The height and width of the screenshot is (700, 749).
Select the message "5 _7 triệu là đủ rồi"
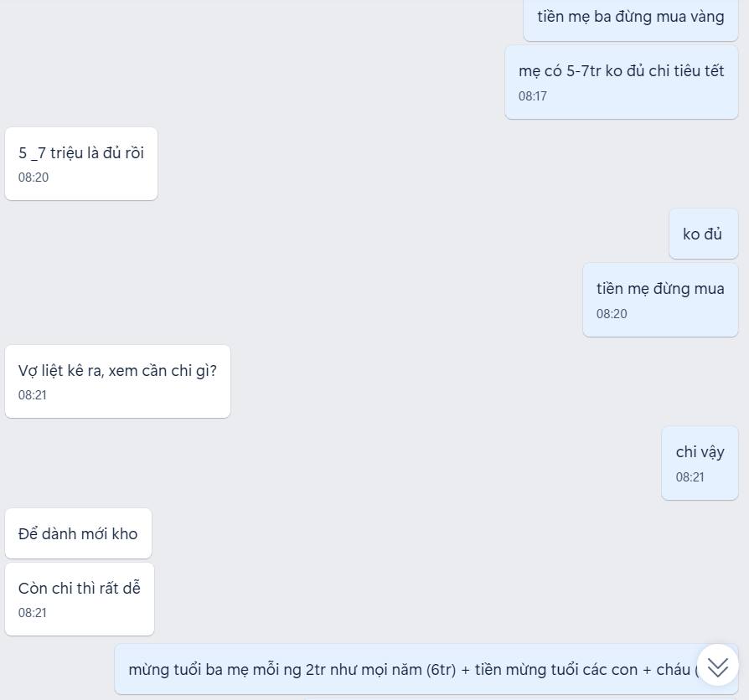click(x=81, y=164)
